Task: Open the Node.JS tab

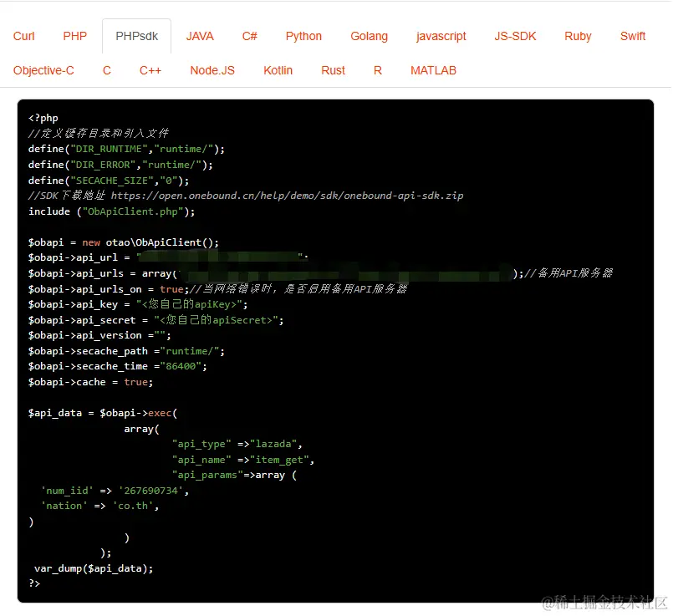Action: tap(212, 70)
